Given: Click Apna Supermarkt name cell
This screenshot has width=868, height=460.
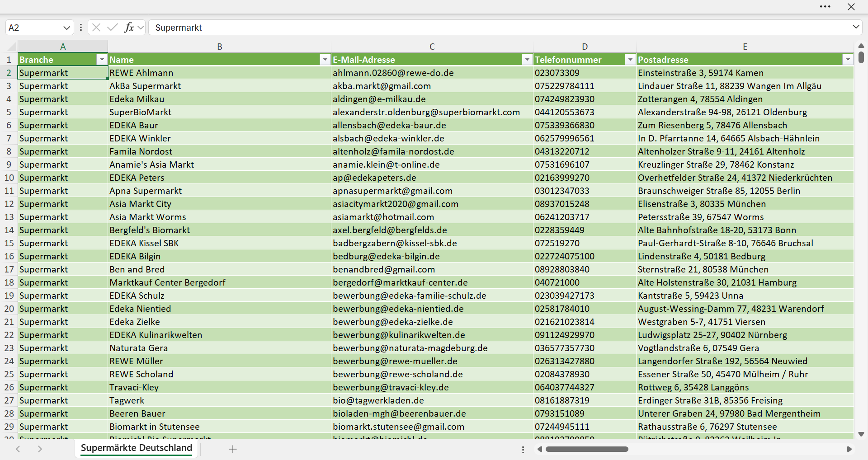Looking at the screenshot, I should 220,191.
